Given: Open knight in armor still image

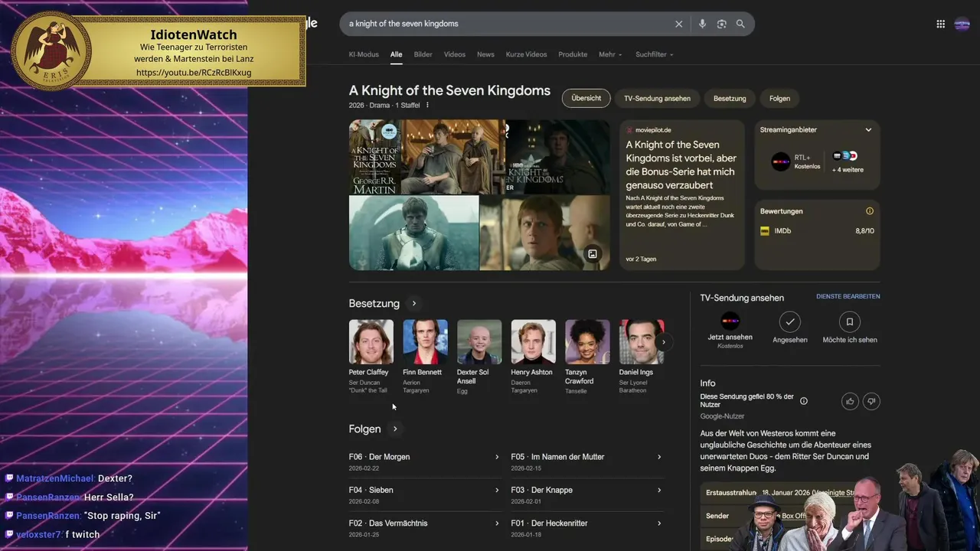Looking at the screenshot, I should pos(414,233).
